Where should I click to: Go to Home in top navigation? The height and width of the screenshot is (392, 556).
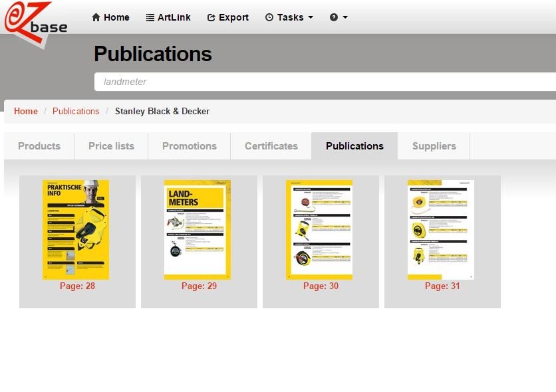110,17
